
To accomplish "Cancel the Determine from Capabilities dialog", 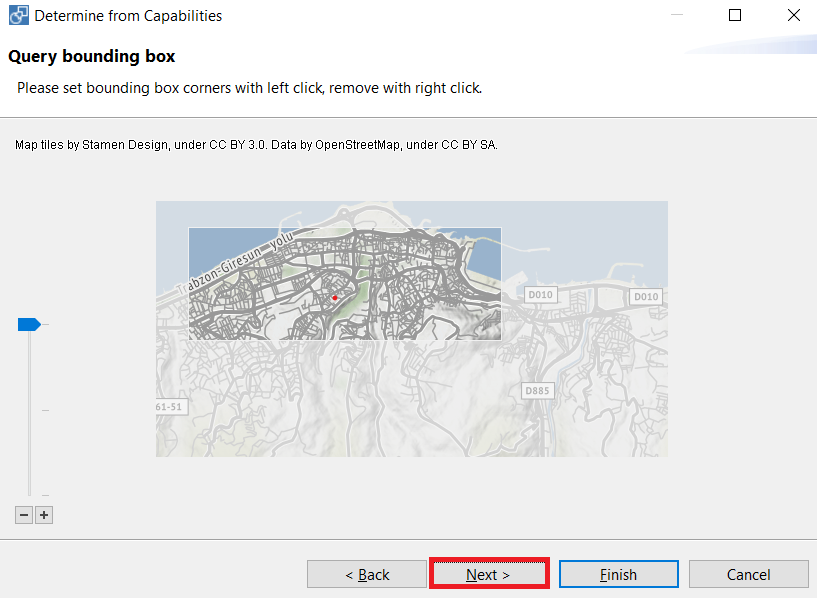I will pyautogui.click(x=748, y=574).
